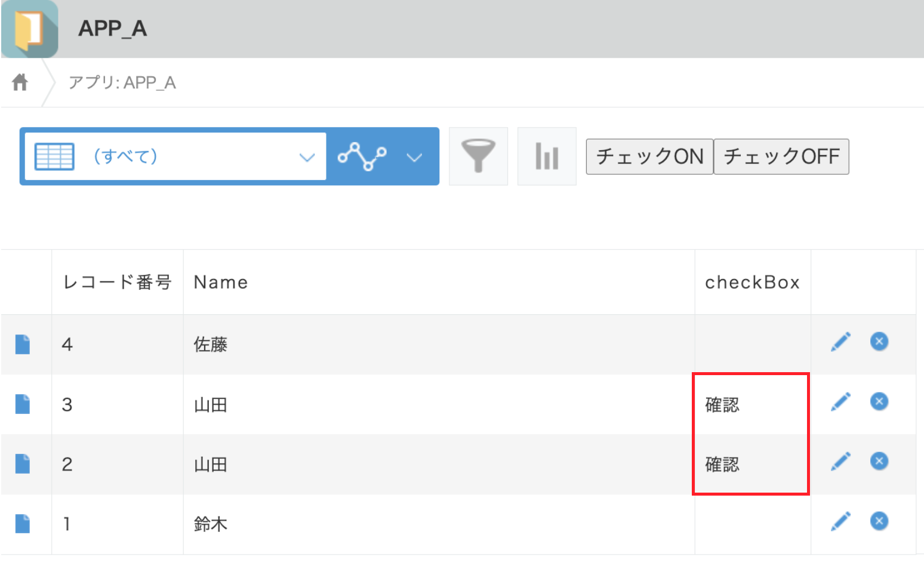The height and width of the screenshot is (563, 924).
Task: Delete record 4 using the X icon
Action: tap(879, 341)
